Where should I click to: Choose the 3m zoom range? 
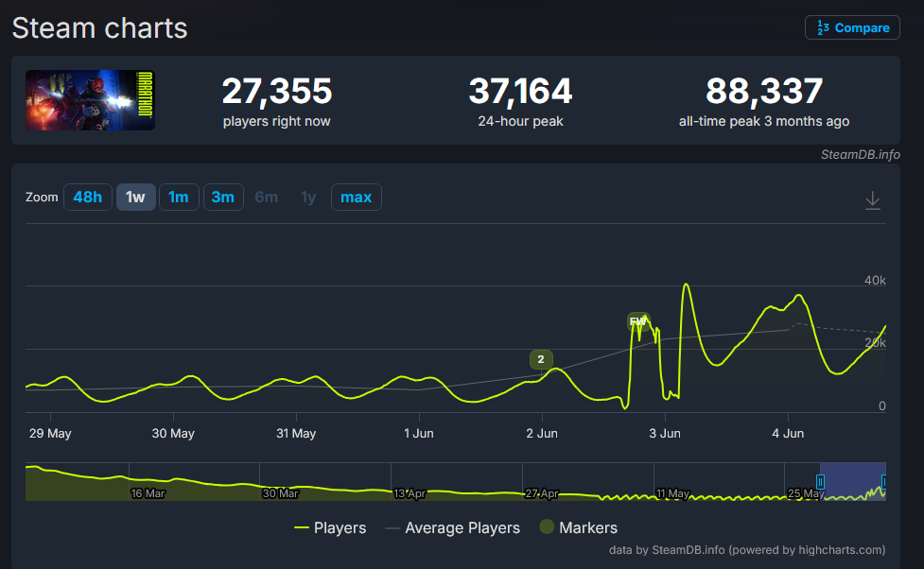[x=223, y=197]
